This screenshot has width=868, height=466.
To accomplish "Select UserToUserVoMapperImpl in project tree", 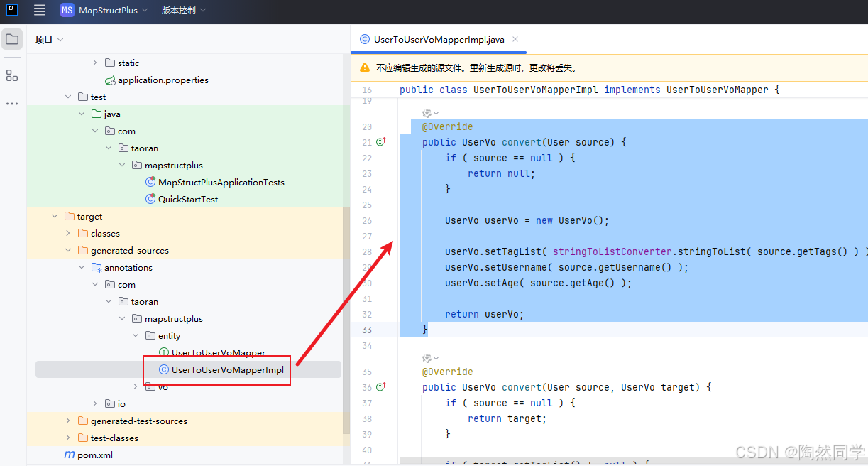I will [x=228, y=370].
